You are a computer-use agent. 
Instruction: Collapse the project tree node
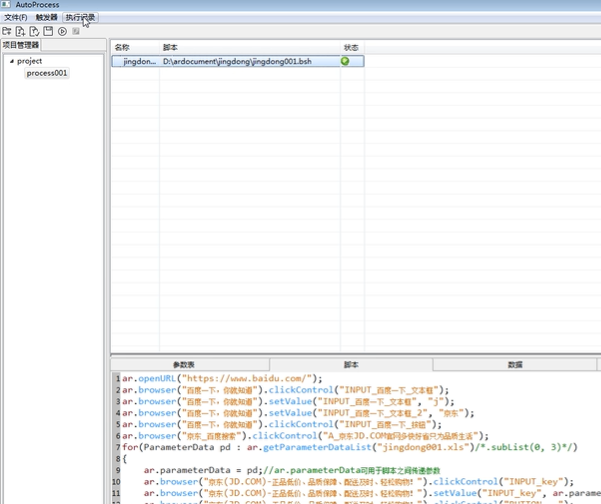tap(11, 61)
